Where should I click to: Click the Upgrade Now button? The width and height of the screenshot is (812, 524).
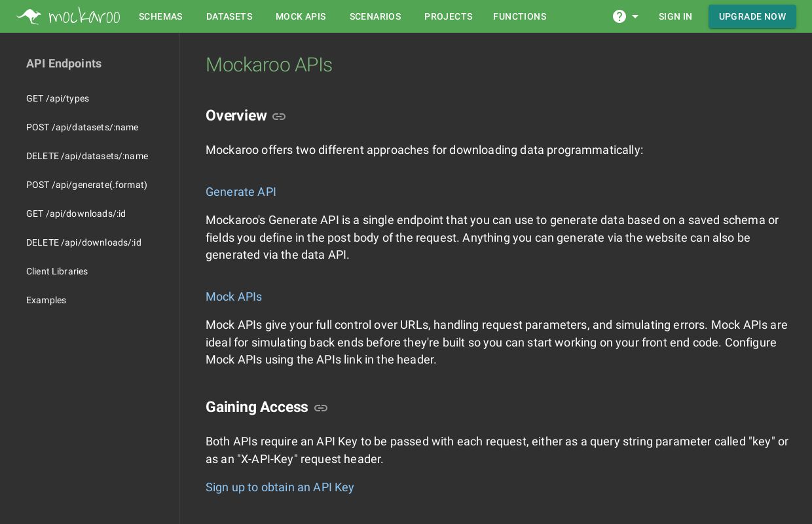(752, 16)
